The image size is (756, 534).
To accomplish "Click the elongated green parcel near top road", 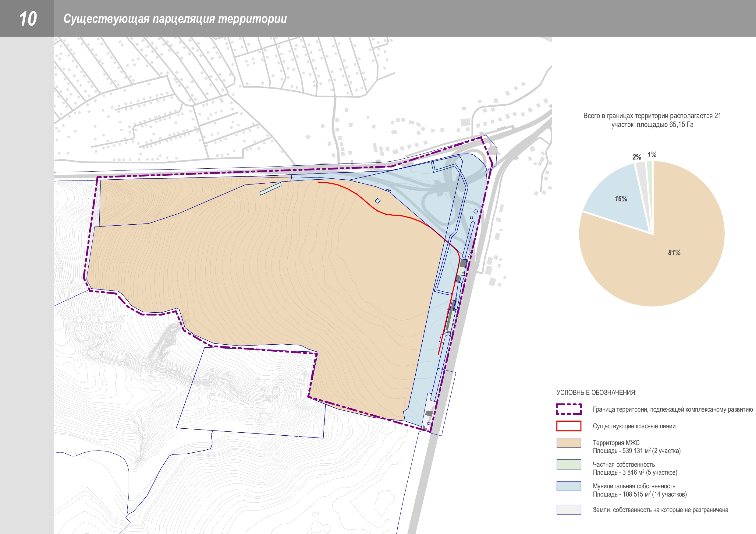I will click(x=270, y=188).
